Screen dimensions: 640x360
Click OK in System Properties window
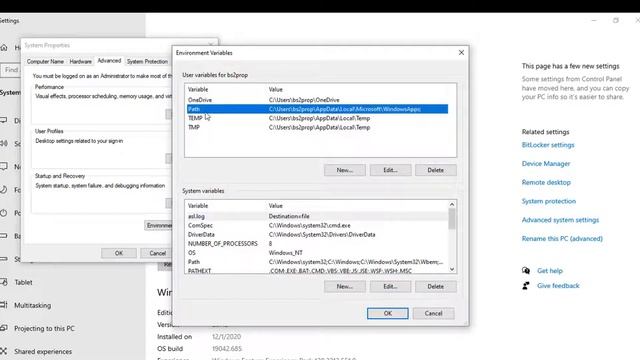119,253
